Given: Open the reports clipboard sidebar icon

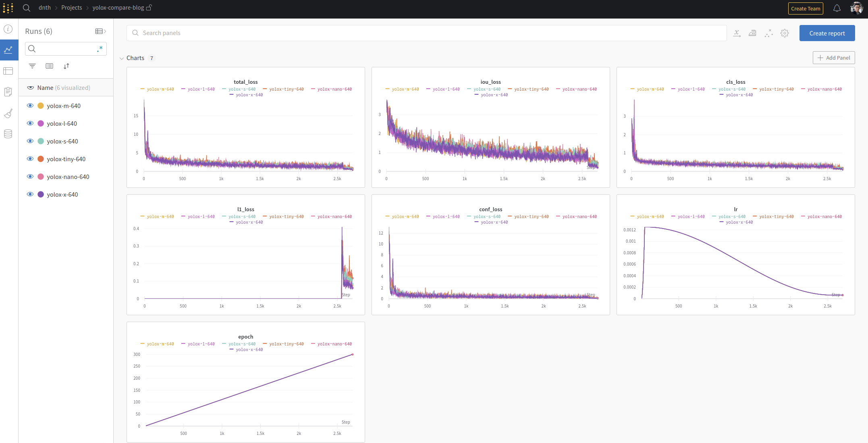Looking at the screenshot, I should point(8,92).
